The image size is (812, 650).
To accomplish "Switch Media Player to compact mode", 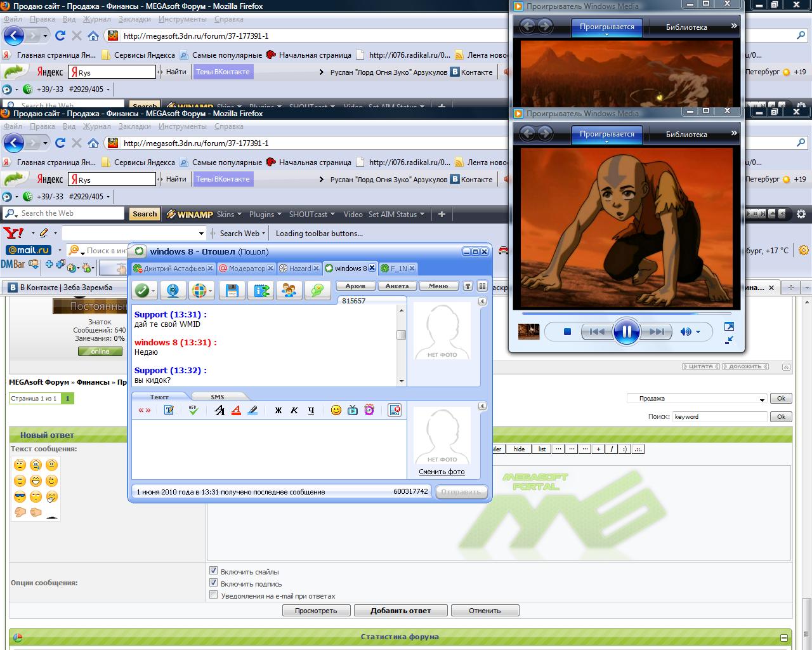I will click(x=729, y=340).
